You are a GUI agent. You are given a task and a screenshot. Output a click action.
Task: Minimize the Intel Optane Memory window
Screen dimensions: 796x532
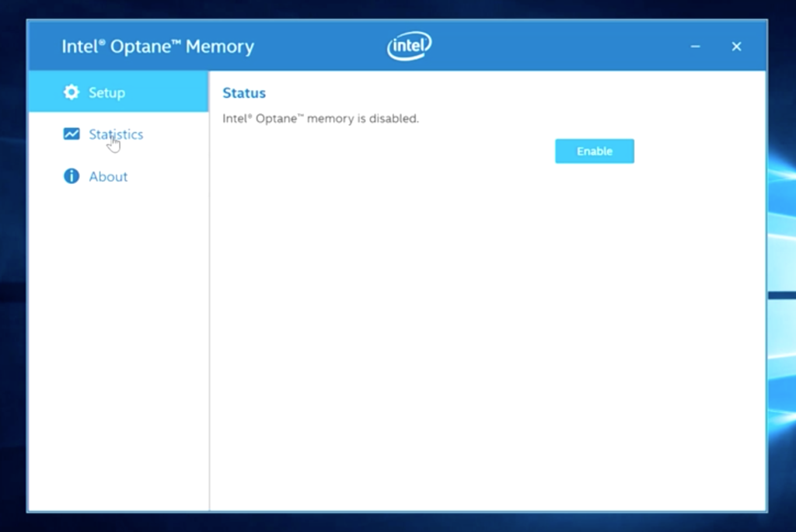click(x=694, y=46)
